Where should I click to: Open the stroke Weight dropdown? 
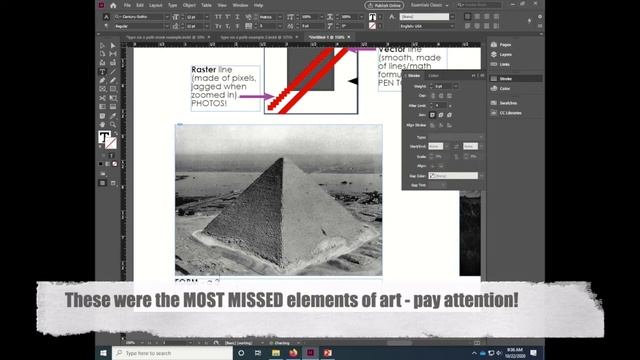click(456, 86)
